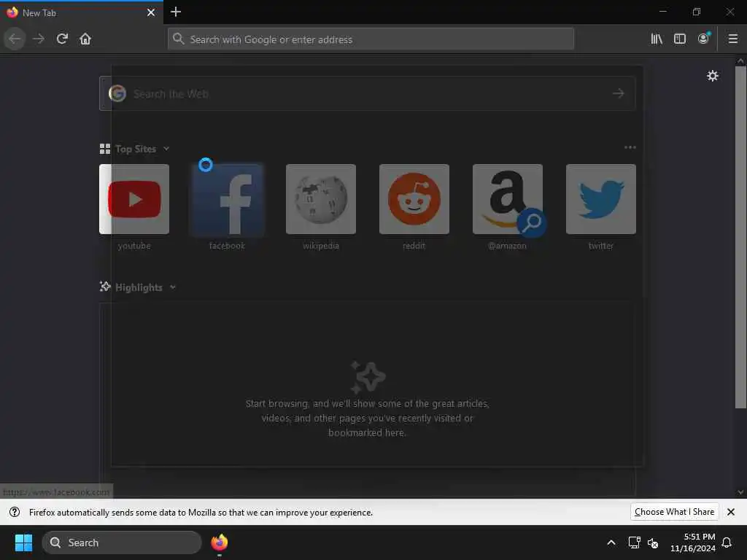This screenshot has height=560, width=747.
Task: Open the Firefox home page button
Action: [85, 39]
